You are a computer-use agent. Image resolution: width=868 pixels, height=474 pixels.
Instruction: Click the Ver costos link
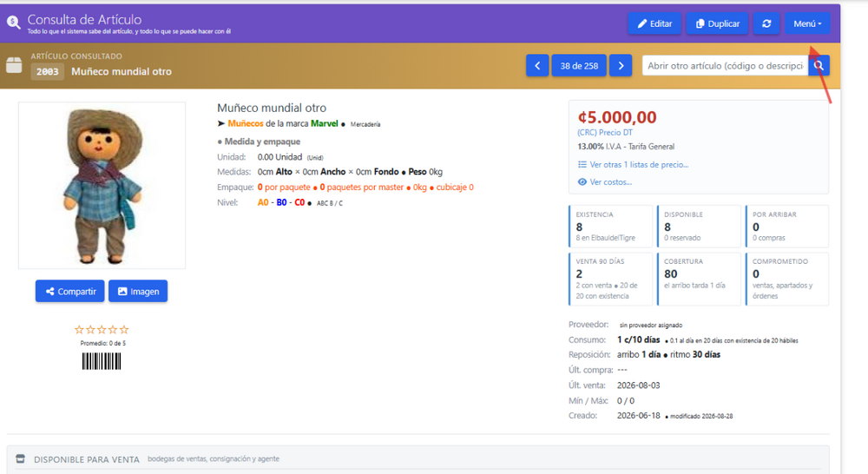pos(604,182)
